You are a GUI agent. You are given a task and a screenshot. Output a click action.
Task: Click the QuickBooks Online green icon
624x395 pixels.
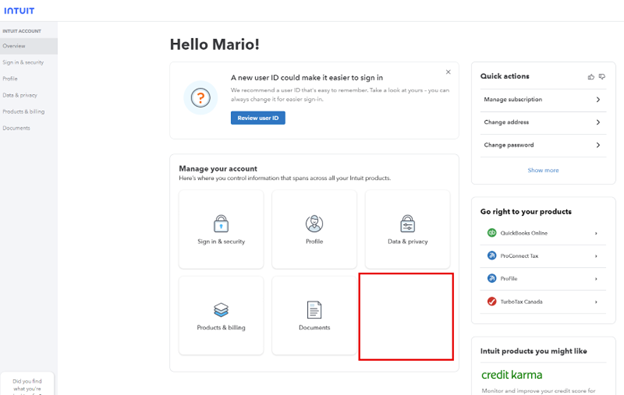pos(492,233)
